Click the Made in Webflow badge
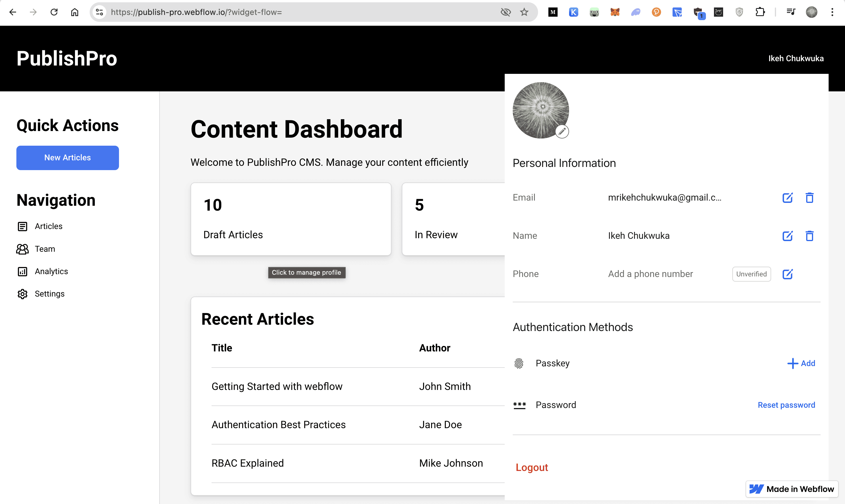The height and width of the screenshot is (504, 845). pos(792,489)
